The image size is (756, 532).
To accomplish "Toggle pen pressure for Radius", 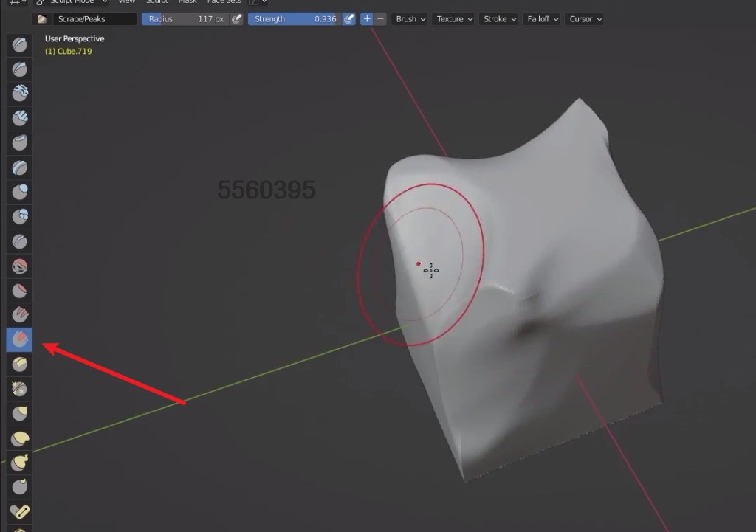I will coord(237,19).
